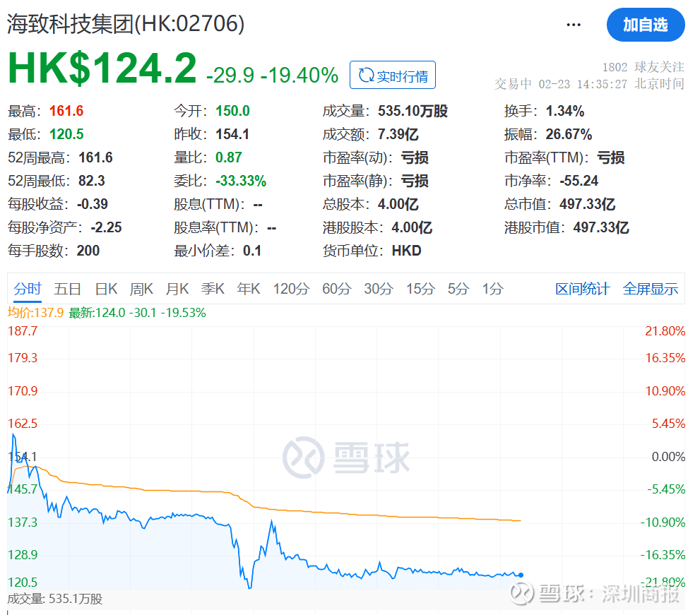700x615 pixels.
Task: Click the current price HK$124.2
Action: (x=102, y=68)
